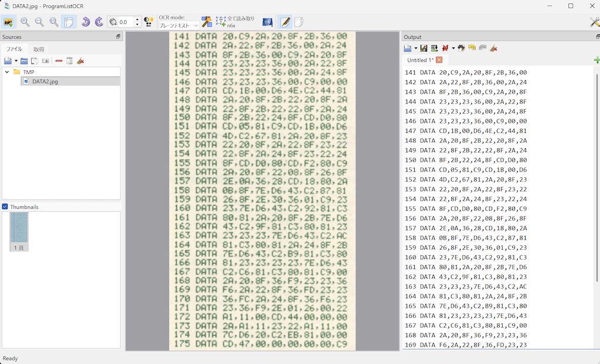600x364 pixels.
Task: Select the Untitled 1 output tab
Action: (x=420, y=60)
